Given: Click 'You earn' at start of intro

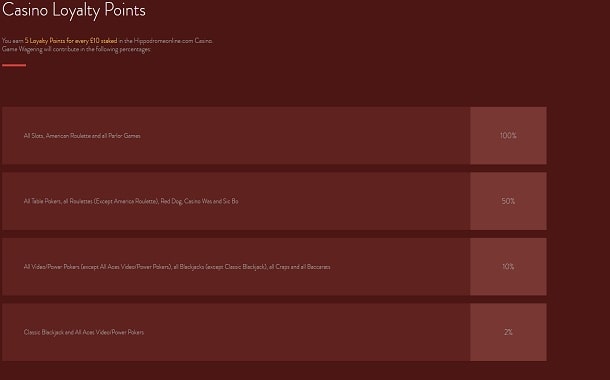Looking at the screenshot, I should (12, 40).
